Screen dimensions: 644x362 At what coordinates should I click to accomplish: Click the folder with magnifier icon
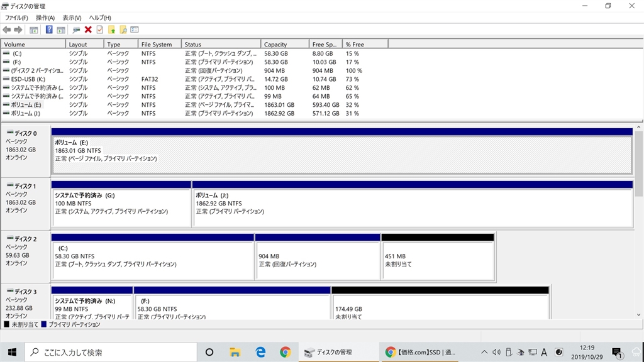[x=123, y=30]
